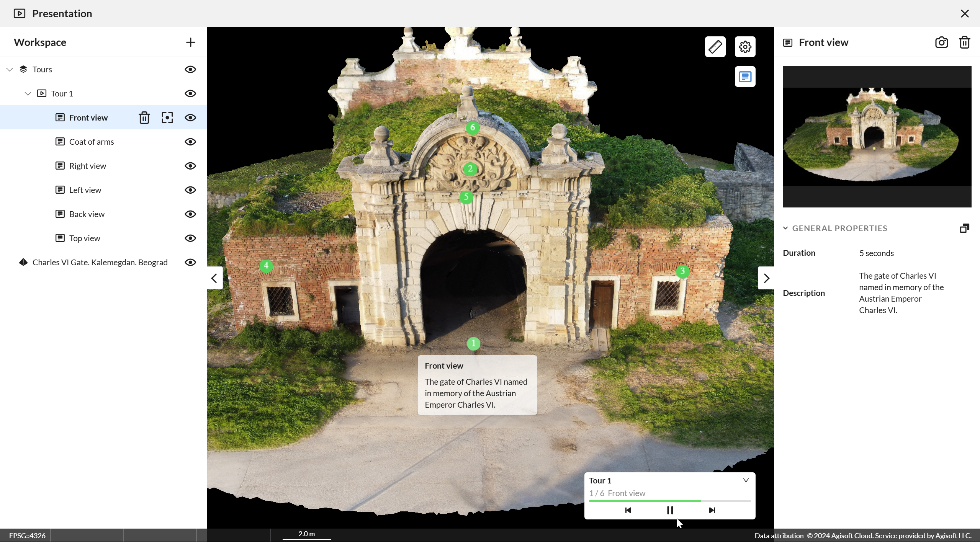
Task: Collapse the General Properties section
Action: (785, 228)
